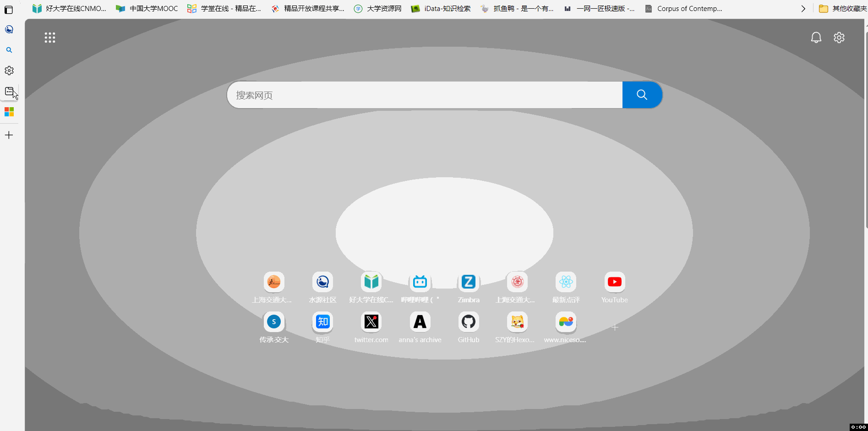This screenshot has height=431, width=868.
Task: Open the 其他收藏夹 folder
Action: (x=843, y=8)
